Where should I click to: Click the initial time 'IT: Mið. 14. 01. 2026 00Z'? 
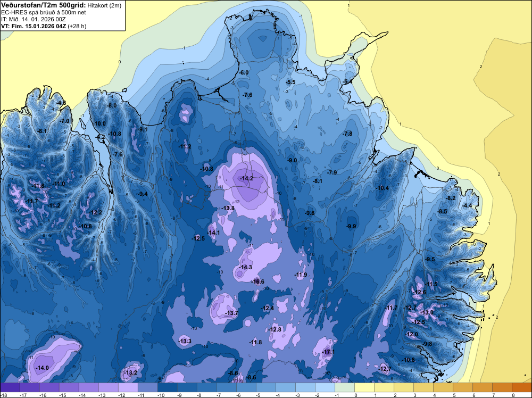tap(33, 19)
